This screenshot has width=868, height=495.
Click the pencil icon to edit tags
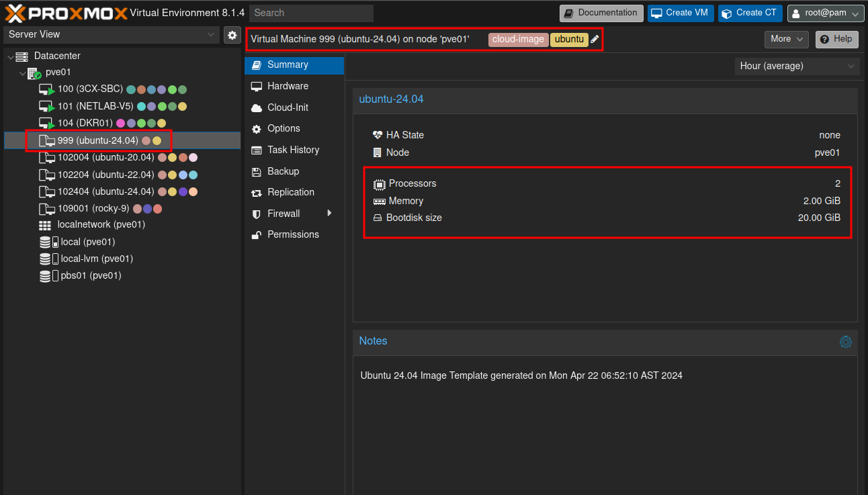pyautogui.click(x=595, y=39)
